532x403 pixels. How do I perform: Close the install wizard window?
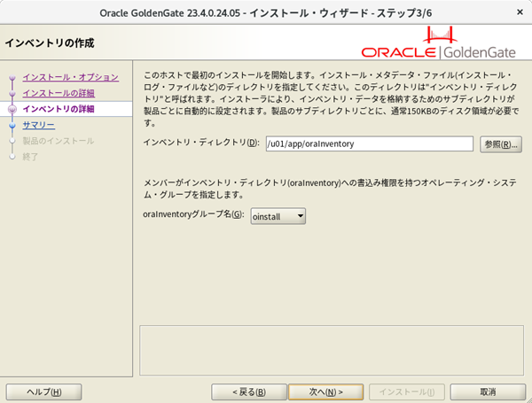pyautogui.click(x=520, y=12)
